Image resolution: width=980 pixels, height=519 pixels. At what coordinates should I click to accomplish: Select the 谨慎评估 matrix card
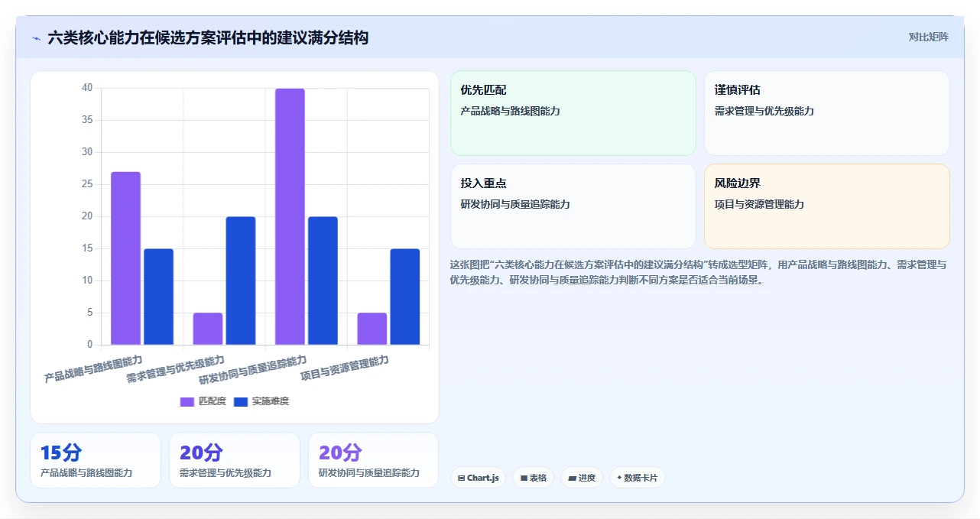point(827,113)
